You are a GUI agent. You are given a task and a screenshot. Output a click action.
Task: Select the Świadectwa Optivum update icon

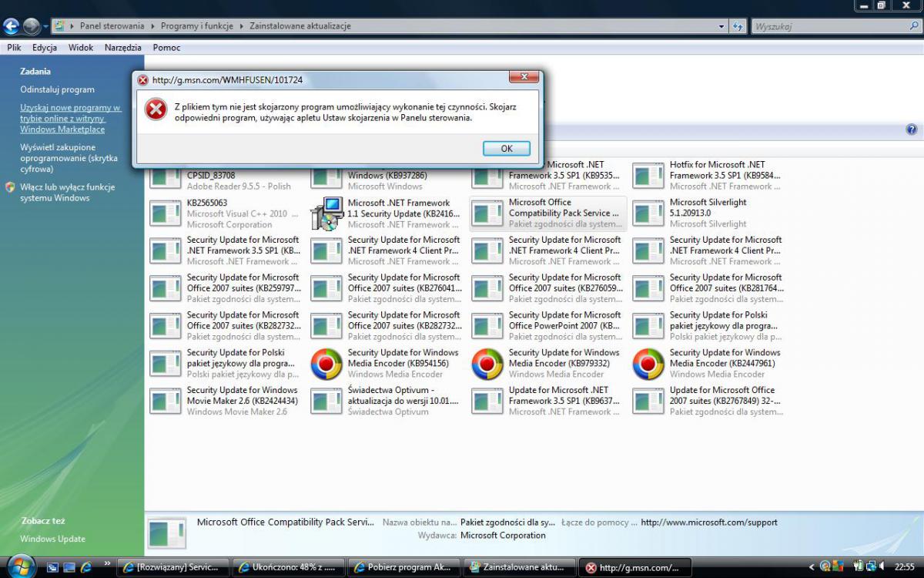click(326, 401)
